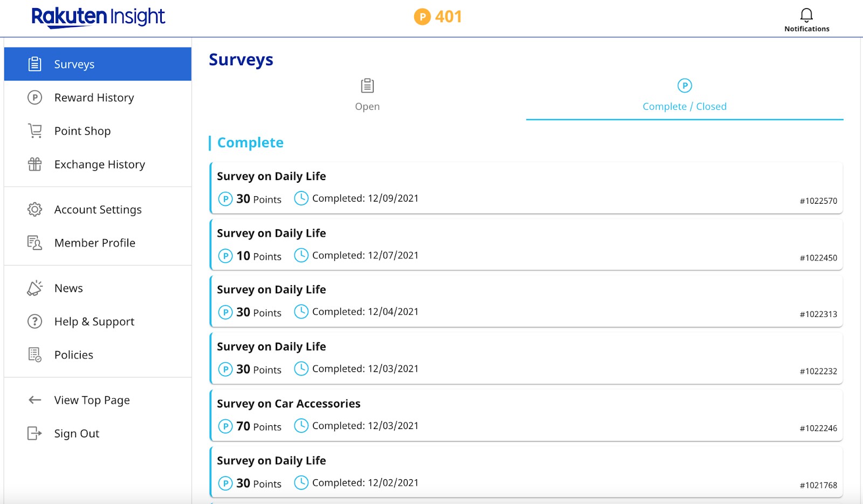Open the survey card #1022313
Viewport: 863px width, 504px height.
pyautogui.click(x=526, y=301)
